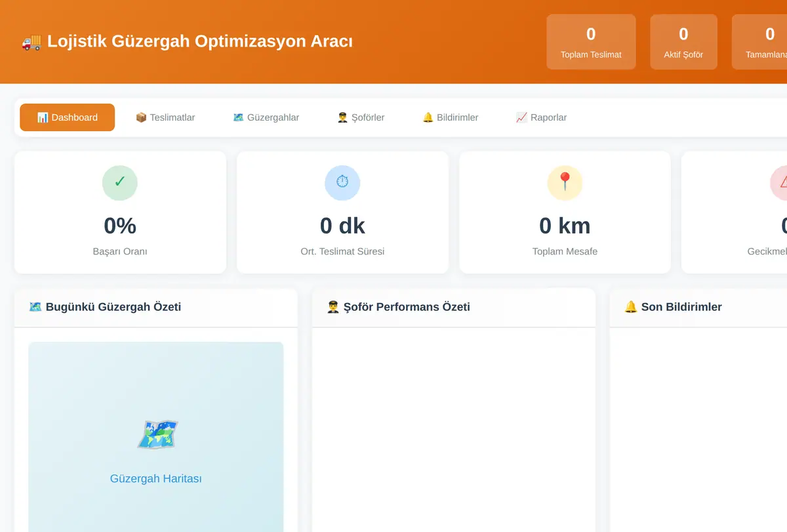Select the Bildirimler tab
Image resolution: width=787 pixels, height=532 pixels.
coord(450,117)
